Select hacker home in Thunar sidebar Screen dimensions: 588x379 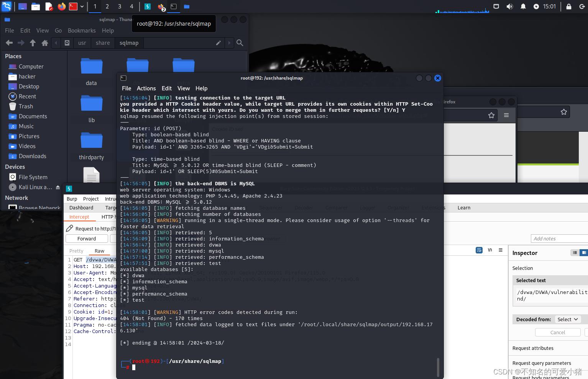pyautogui.click(x=27, y=77)
